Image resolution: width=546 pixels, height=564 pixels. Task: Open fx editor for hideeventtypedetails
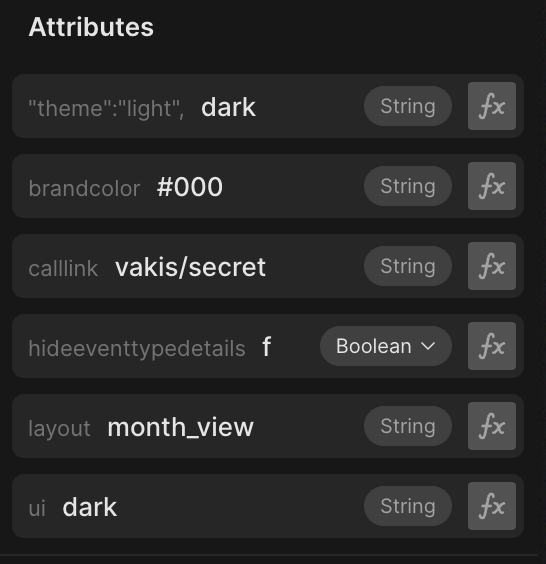pyautogui.click(x=492, y=346)
